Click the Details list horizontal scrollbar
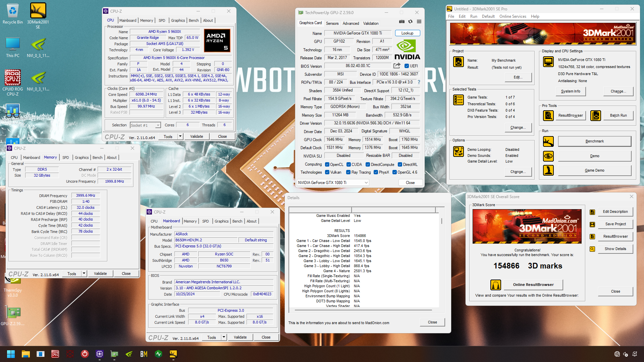This screenshot has height=362, width=644. 364,310
